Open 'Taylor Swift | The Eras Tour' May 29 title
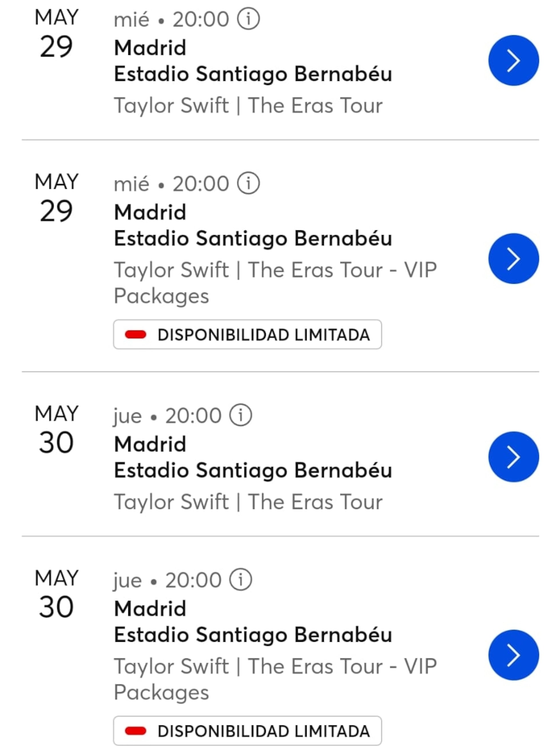This screenshot has height=747, width=560. (249, 106)
